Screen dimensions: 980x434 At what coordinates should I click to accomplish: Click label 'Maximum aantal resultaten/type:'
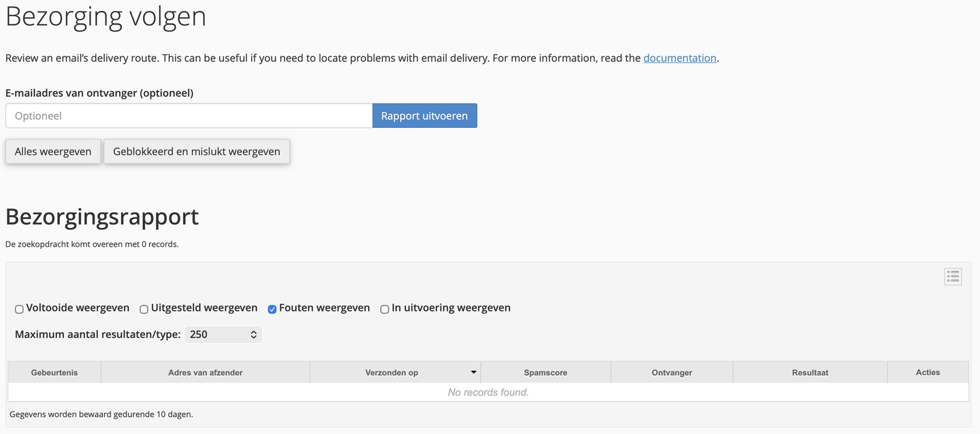click(97, 335)
